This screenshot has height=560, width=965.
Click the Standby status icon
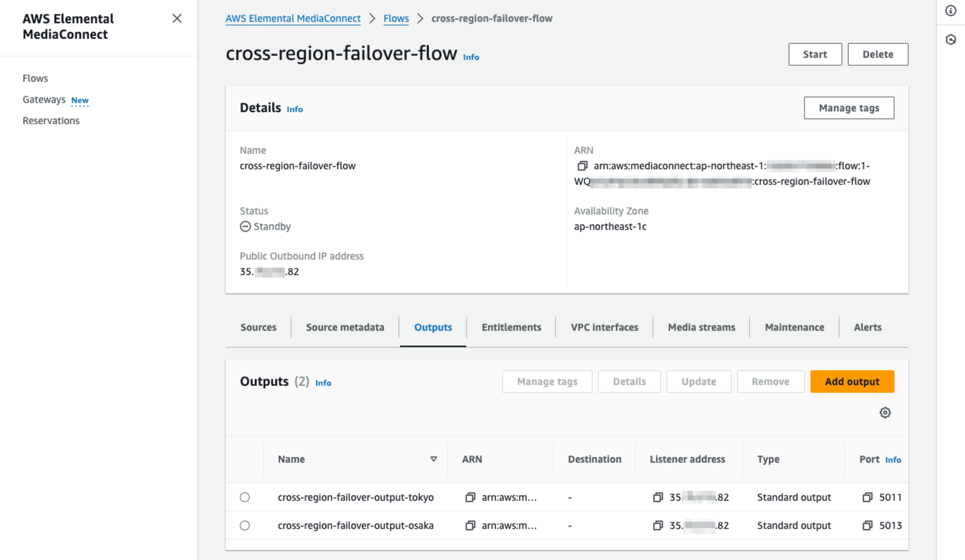[245, 226]
